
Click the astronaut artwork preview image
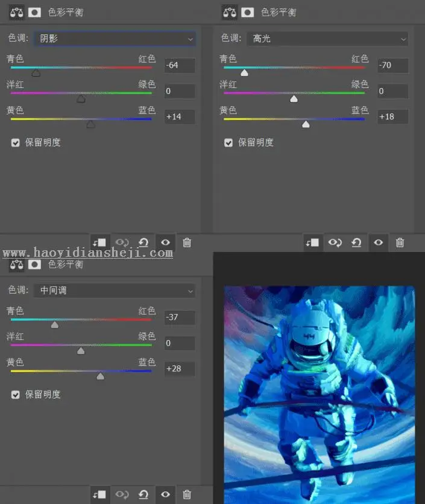320,395
